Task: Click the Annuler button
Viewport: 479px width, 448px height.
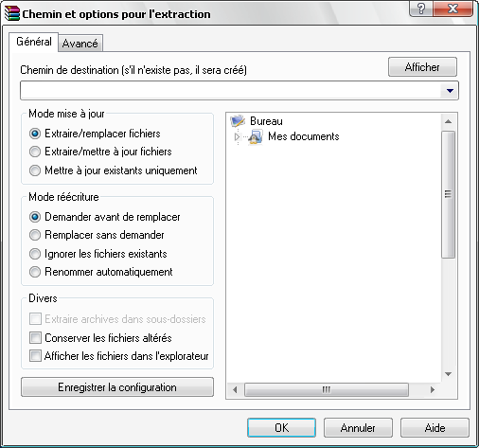Action: pos(358,428)
